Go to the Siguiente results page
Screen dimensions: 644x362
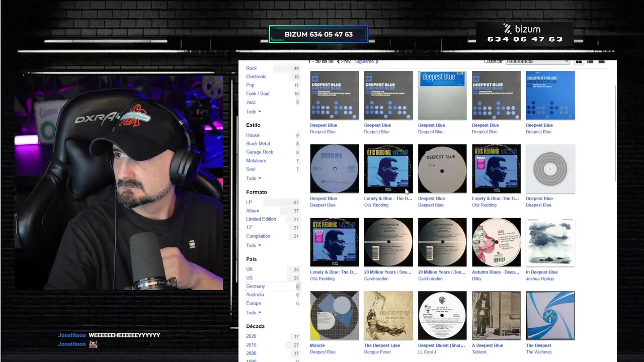[366, 61]
